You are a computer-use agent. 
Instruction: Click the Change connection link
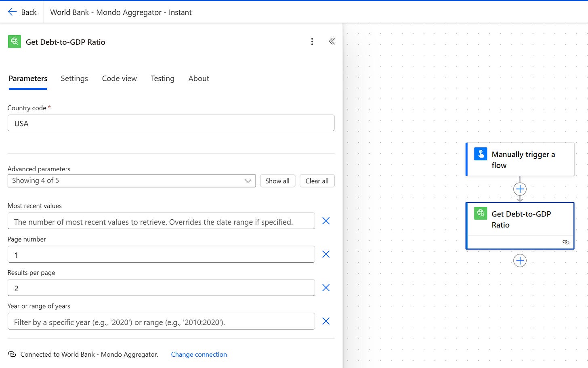(x=199, y=354)
